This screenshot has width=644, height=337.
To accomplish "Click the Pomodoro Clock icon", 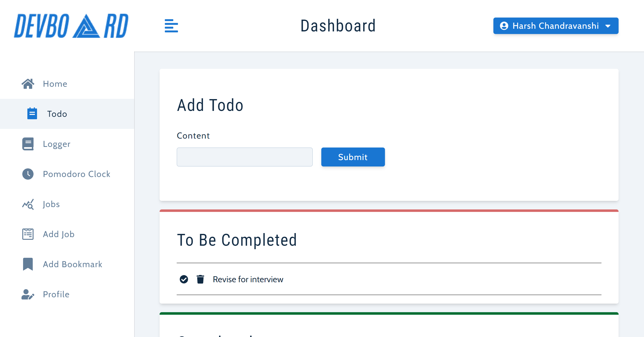I will 28,174.
